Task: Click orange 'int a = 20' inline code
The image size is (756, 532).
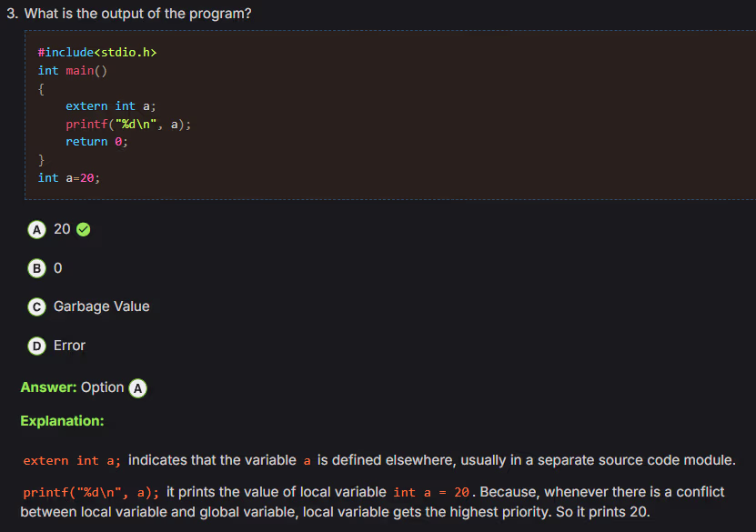Action: coord(431,492)
